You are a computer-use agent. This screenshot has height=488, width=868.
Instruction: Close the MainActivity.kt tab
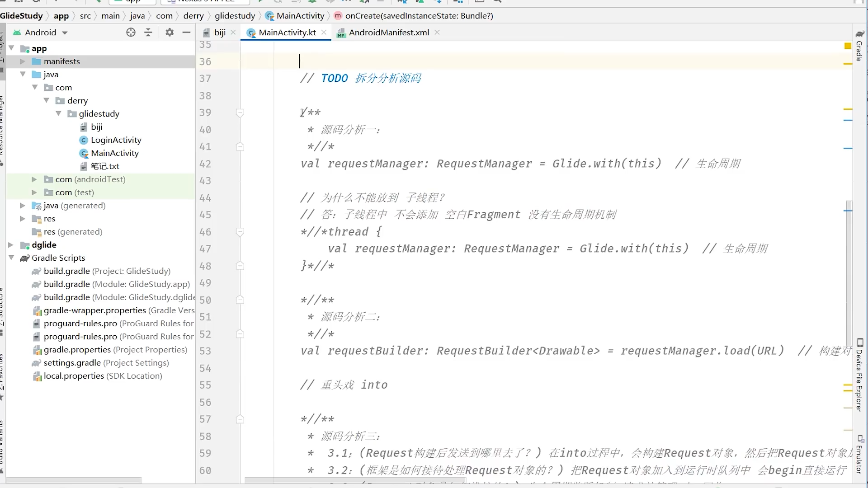(x=324, y=33)
